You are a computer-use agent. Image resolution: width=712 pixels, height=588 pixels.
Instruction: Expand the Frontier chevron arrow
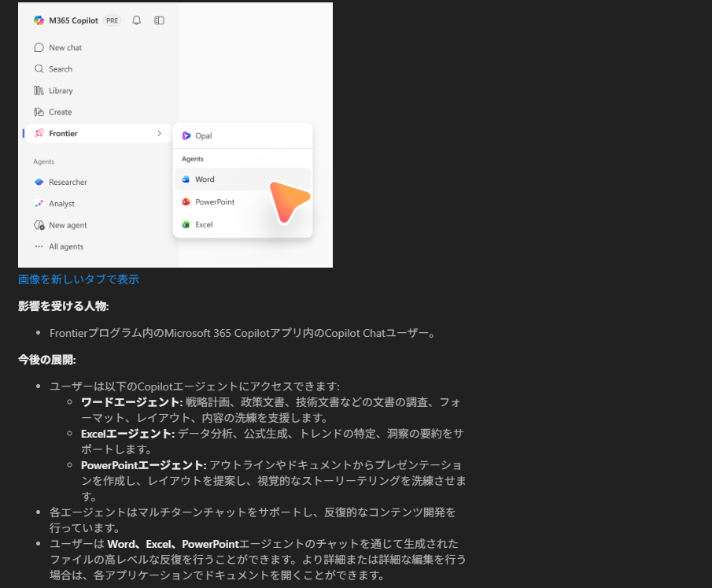tap(159, 134)
